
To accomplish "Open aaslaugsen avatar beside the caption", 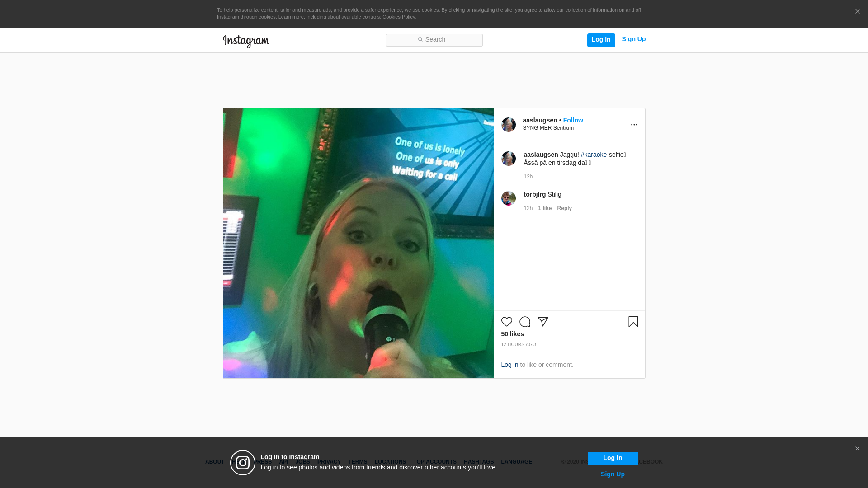I will click(509, 159).
